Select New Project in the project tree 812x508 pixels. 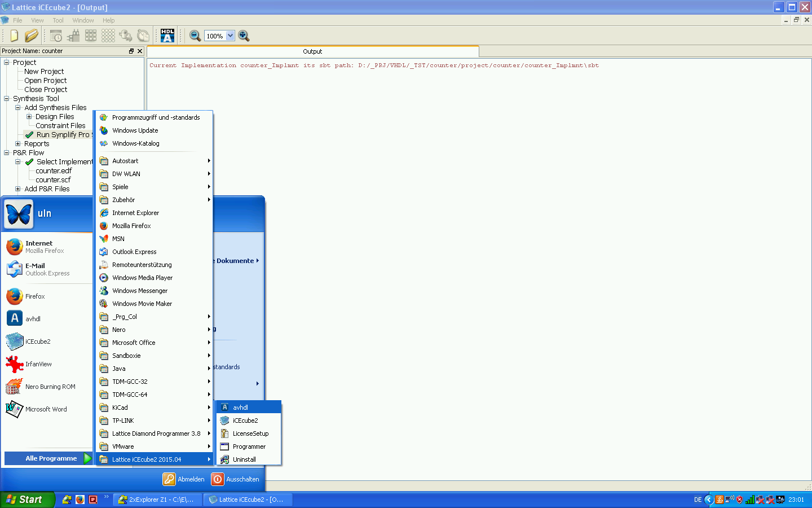[x=44, y=71]
